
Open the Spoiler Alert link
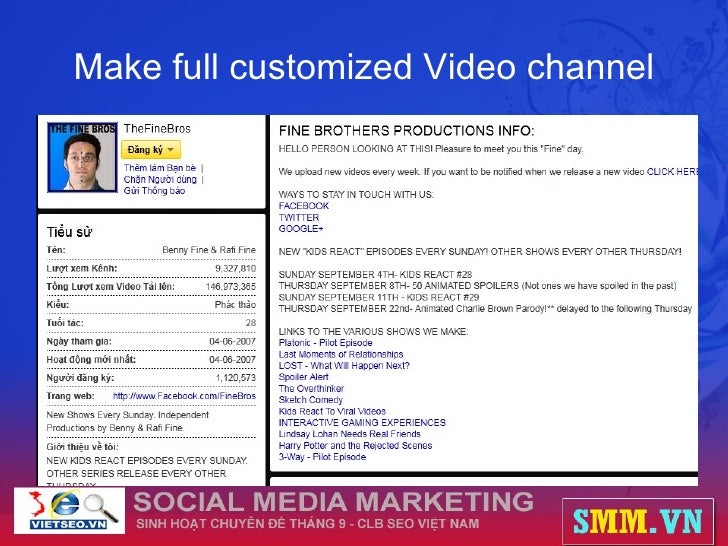click(304, 377)
